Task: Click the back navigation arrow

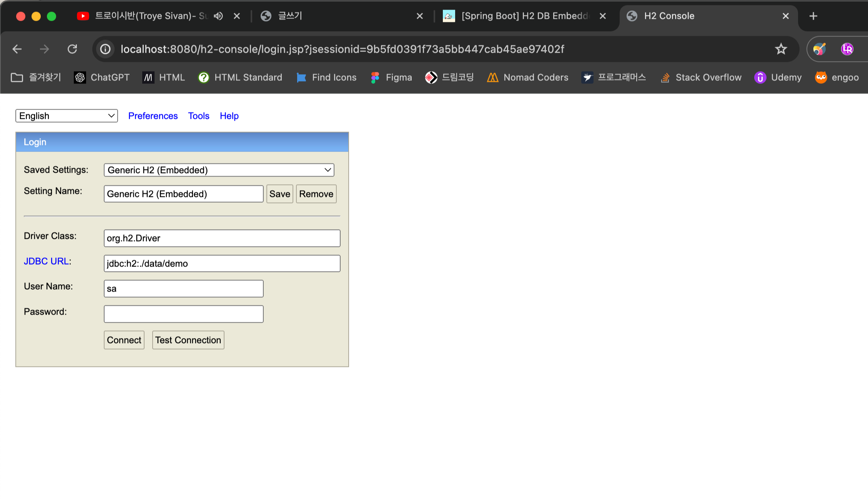Action: pos(17,49)
